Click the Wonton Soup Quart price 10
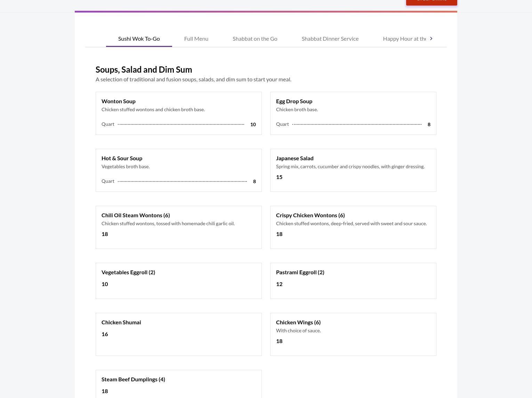532x398 pixels. click(253, 124)
